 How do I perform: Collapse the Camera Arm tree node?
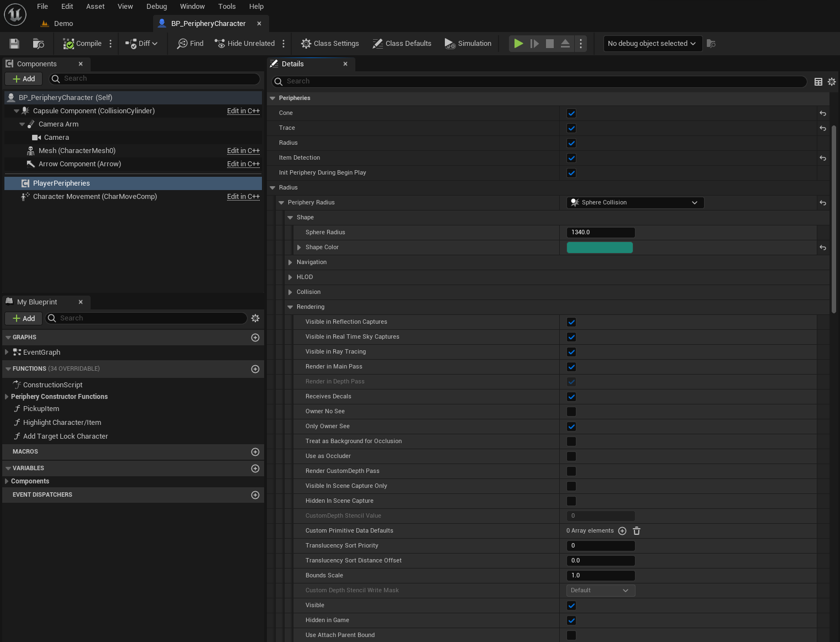[x=22, y=125]
